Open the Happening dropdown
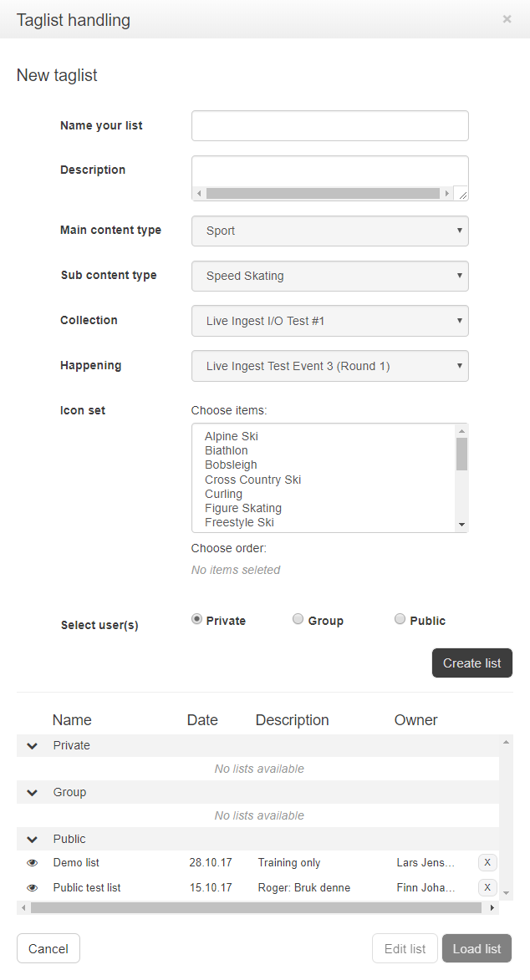The width and height of the screenshot is (530, 980). tap(330, 366)
